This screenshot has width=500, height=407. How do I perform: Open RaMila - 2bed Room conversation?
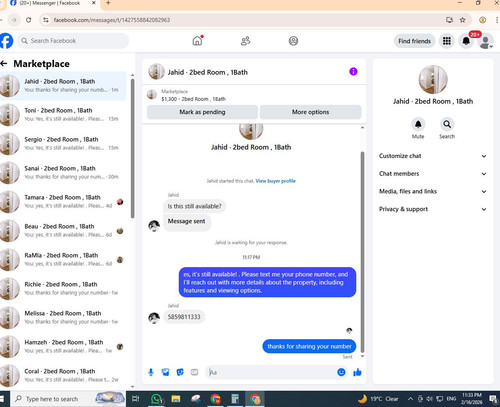(x=63, y=259)
